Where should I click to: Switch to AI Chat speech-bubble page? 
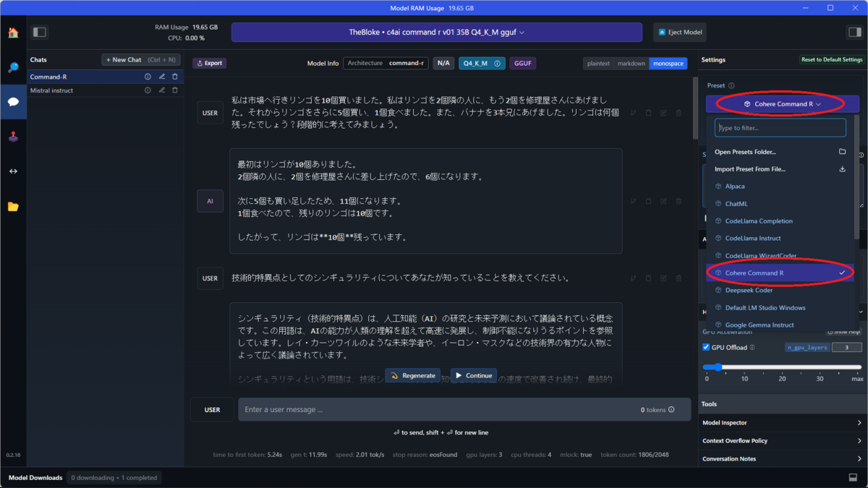(13, 102)
